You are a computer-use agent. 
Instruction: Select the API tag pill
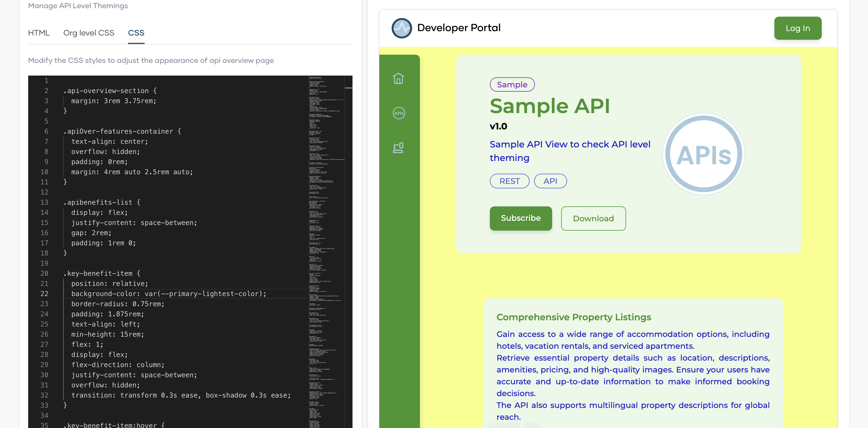point(550,181)
